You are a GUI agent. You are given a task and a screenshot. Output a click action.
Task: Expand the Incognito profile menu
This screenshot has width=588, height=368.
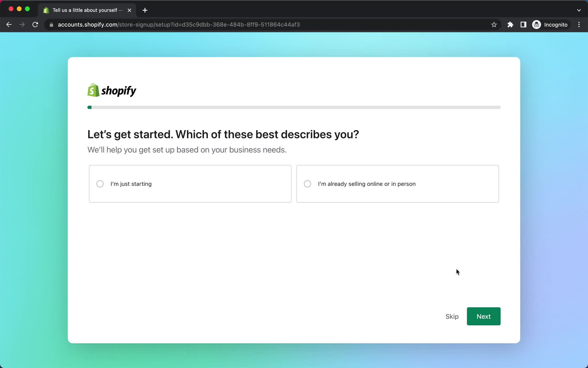[550, 25]
